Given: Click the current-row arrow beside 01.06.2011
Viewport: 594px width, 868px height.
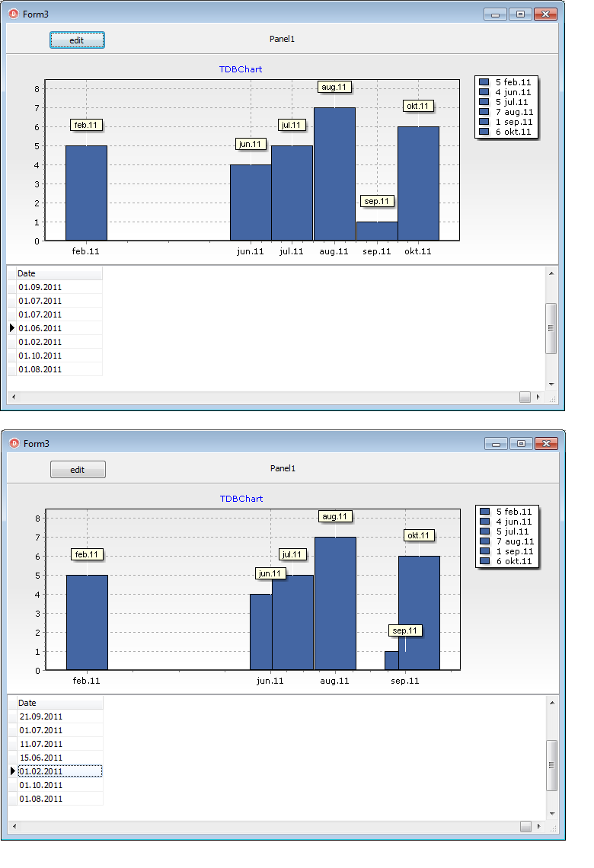Looking at the screenshot, I should 12,327.
